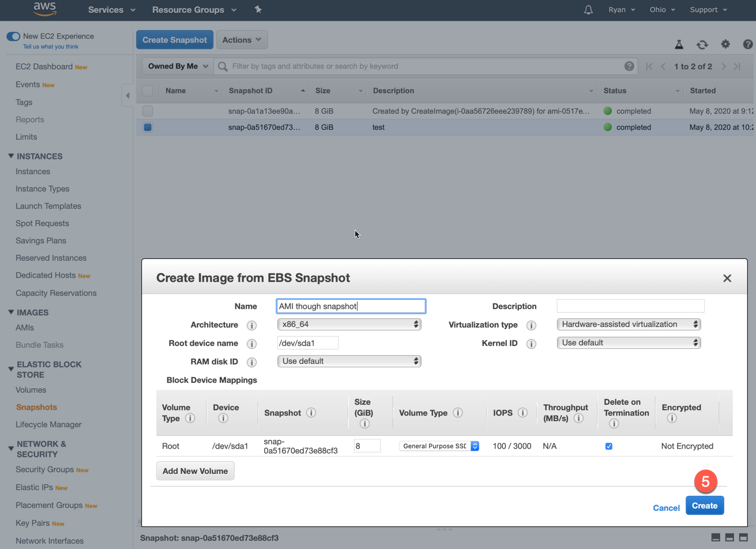Show info for RAM disk ID

tap(251, 362)
